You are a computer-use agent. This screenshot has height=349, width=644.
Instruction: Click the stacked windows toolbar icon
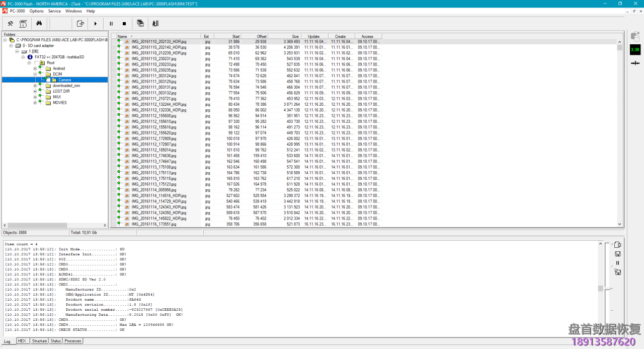(x=140, y=24)
